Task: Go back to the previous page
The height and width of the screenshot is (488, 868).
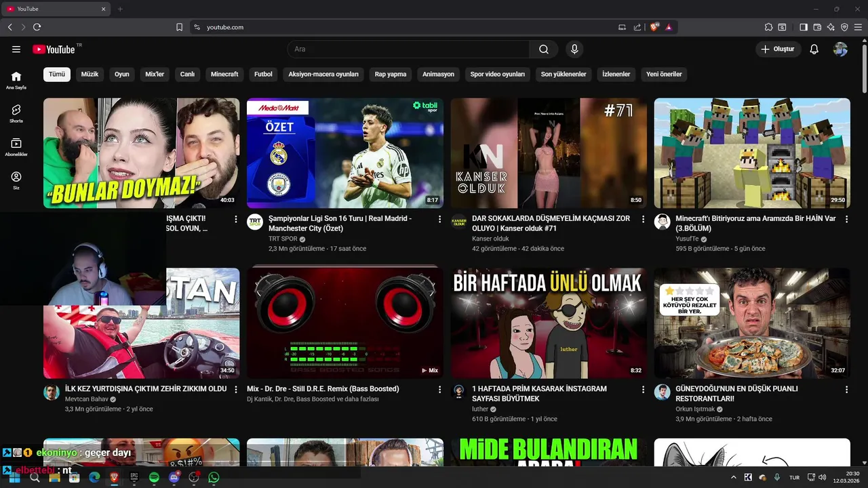Action: click(9, 27)
